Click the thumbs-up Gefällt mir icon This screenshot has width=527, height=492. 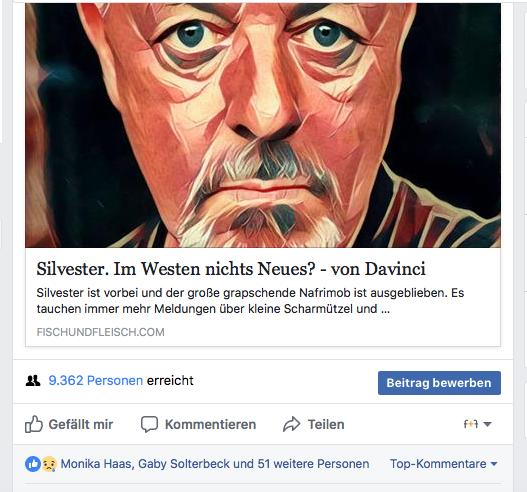click(34, 424)
